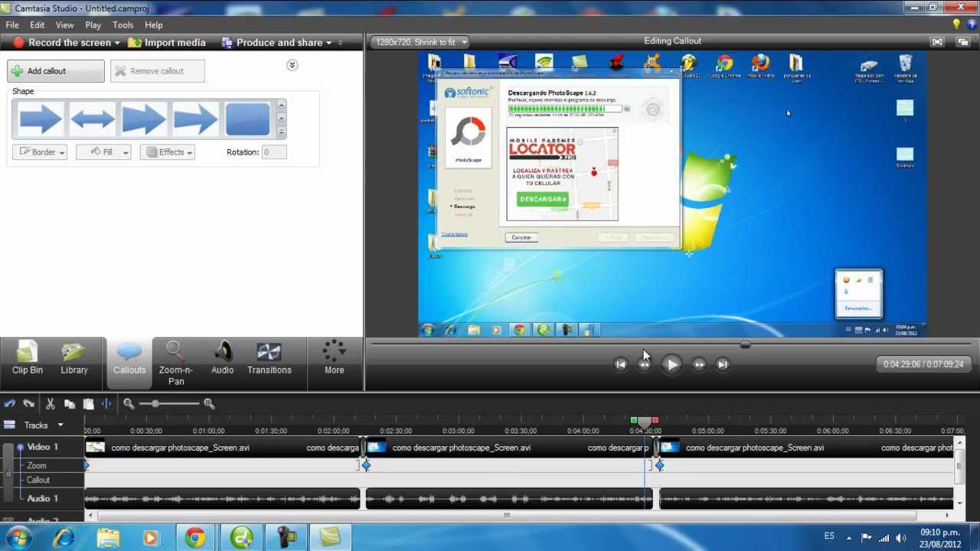
Task: Click the help question mark icon
Action: click(x=970, y=24)
